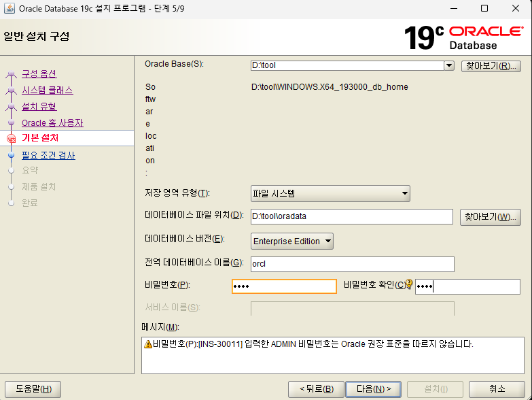Select the 기본 설치 step
The height and width of the screenshot is (400, 532).
40,138
